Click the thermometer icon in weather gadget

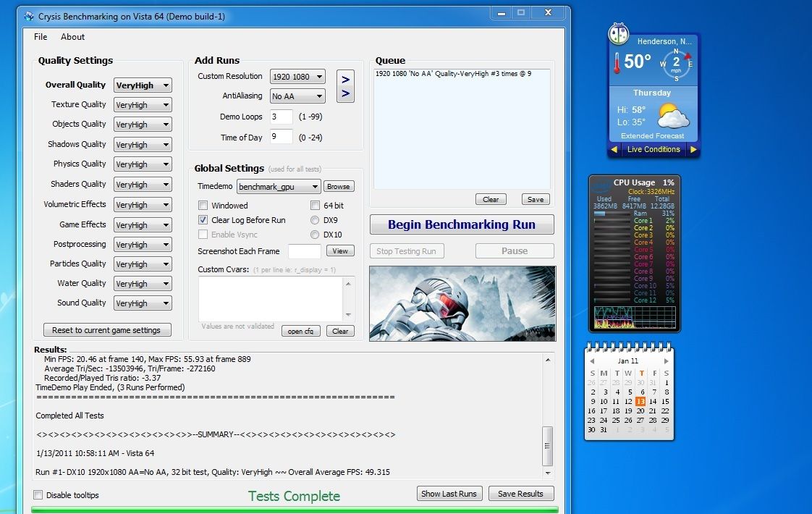coord(617,63)
